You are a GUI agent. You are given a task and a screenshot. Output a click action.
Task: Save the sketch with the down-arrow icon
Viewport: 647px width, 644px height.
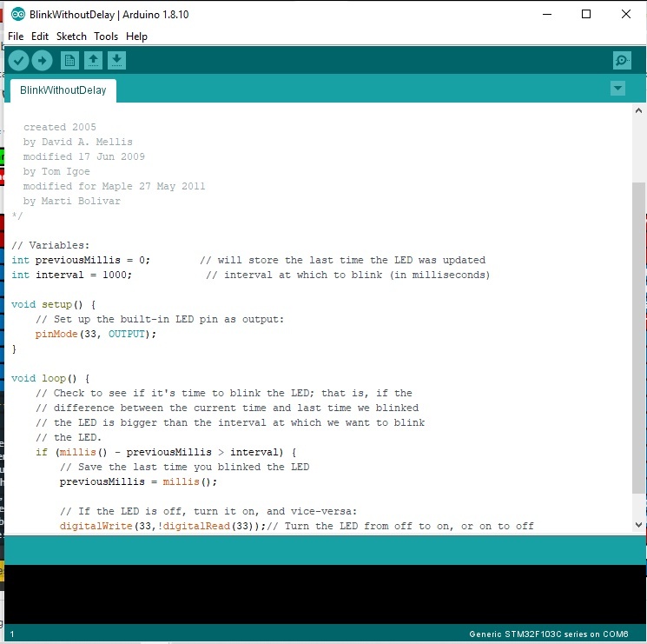pyautogui.click(x=116, y=61)
